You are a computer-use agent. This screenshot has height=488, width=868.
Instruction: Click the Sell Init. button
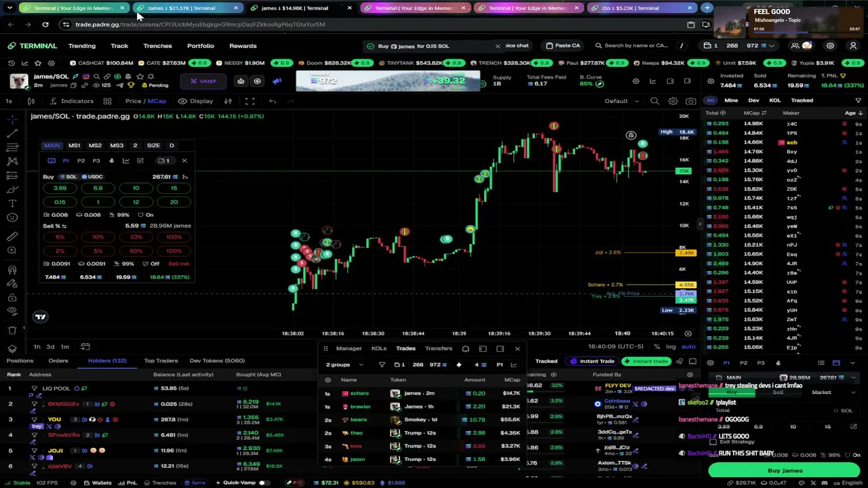[179, 264]
